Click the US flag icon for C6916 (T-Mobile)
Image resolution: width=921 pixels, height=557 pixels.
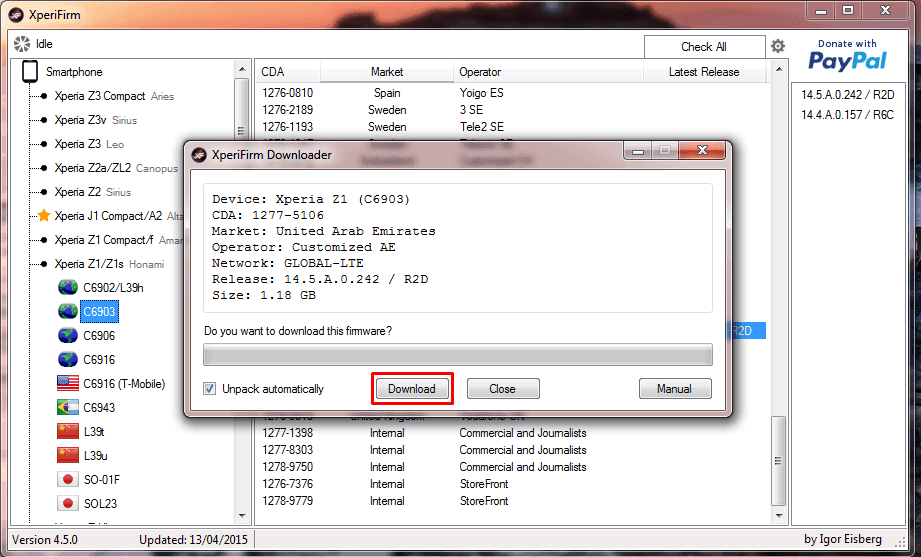click(68, 384)
